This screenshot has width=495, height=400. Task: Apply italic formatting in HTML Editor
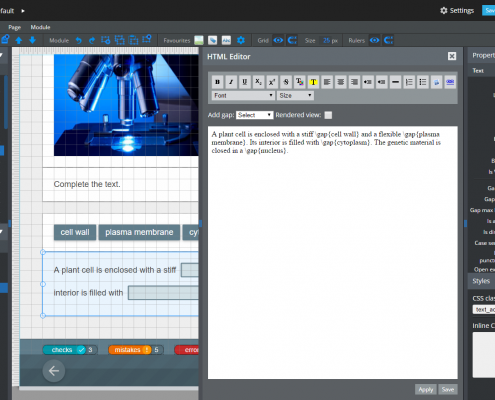click(x=231, y=82)
